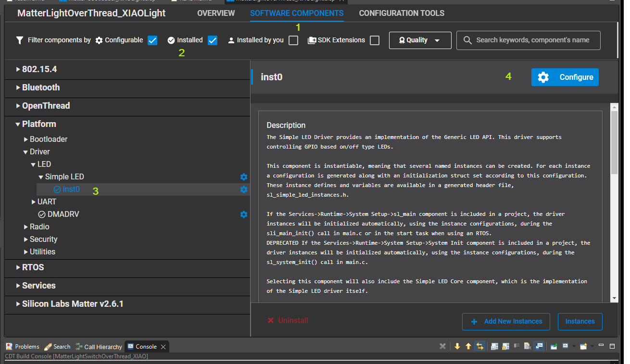Expand the Utilities node

click(26, 252)
